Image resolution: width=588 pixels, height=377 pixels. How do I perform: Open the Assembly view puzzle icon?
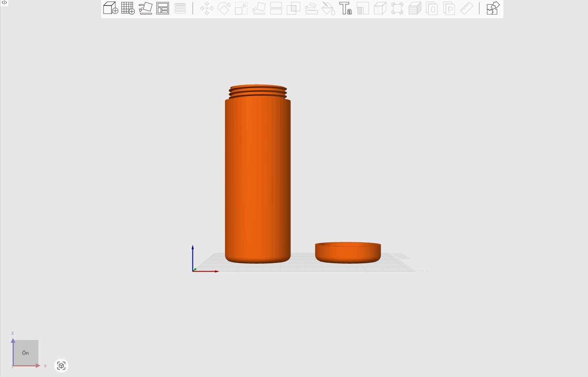coord(493,8)
